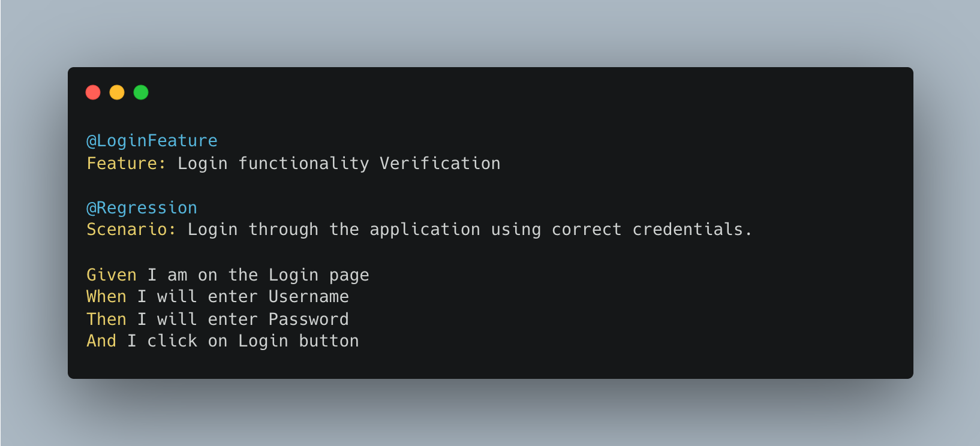Click the @LoginFeature tag
This screenshot has width=980, height=446.
[x=152, y=141]
